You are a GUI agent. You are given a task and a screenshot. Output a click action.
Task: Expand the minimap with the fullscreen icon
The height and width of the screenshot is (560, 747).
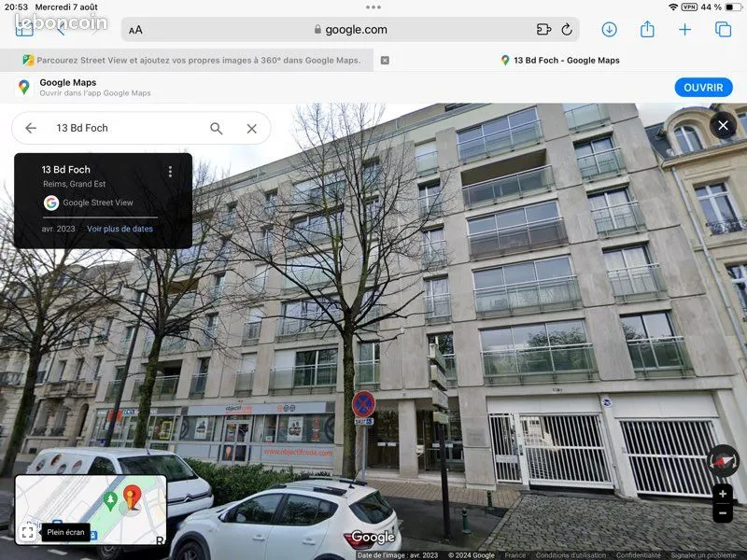tap(28, 532)
